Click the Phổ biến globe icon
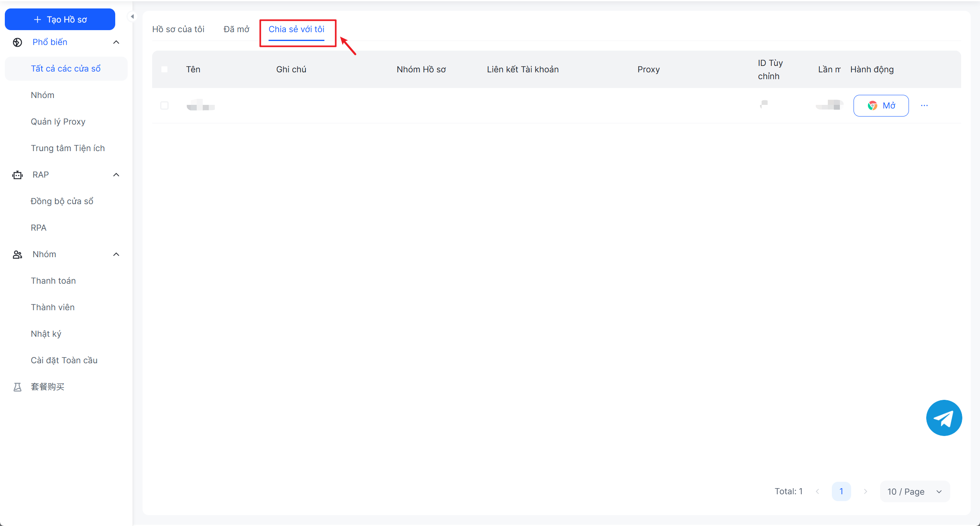Viewport: 980px width, 526px height. click(17, 42)
